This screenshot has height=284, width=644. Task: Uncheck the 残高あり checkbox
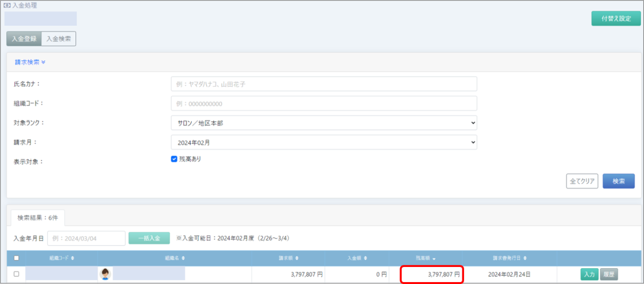pyautogui.click(x=174, y=159)
